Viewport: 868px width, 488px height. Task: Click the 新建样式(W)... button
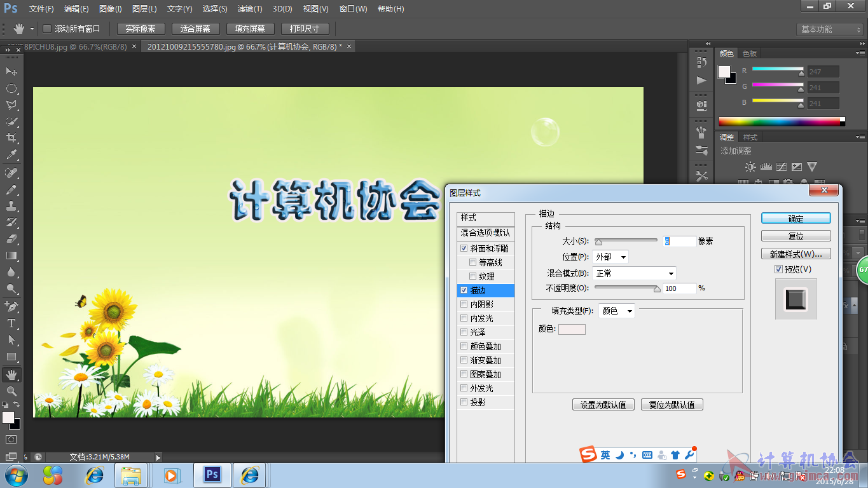(x=796, y=254)
